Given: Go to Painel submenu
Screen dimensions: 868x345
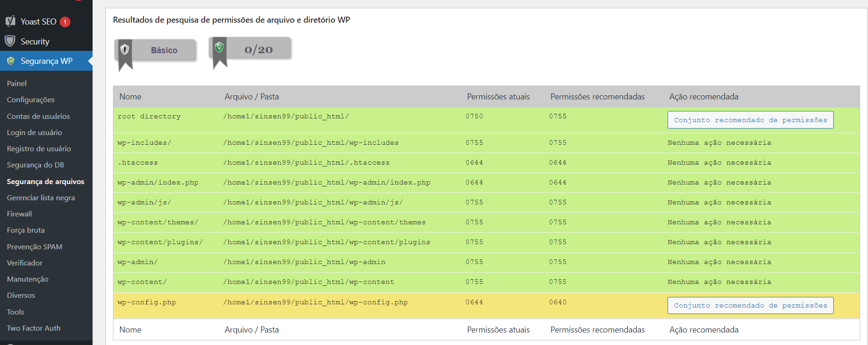Looking at the screenshot, I should [17, 83].
